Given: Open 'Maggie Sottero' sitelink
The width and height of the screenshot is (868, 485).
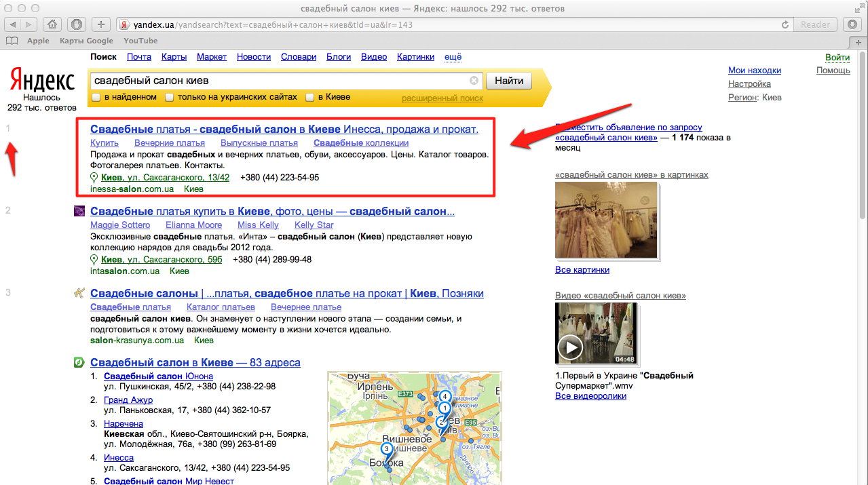Looking at the screenshot, I should click(x=120, y=225).
